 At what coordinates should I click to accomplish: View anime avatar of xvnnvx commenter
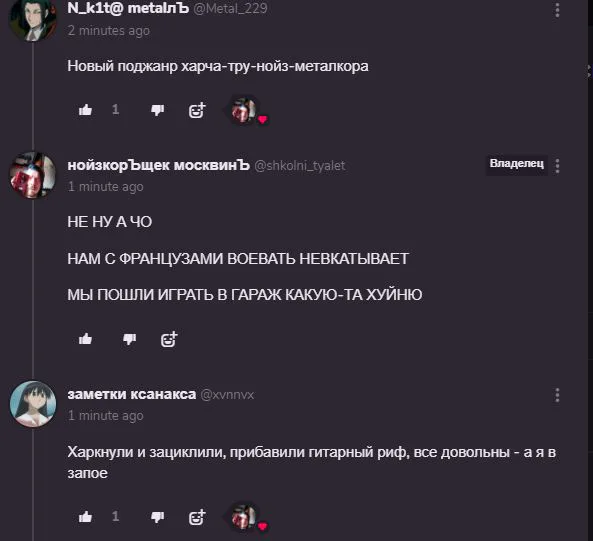pyautogui.click(x=33, y=404)
